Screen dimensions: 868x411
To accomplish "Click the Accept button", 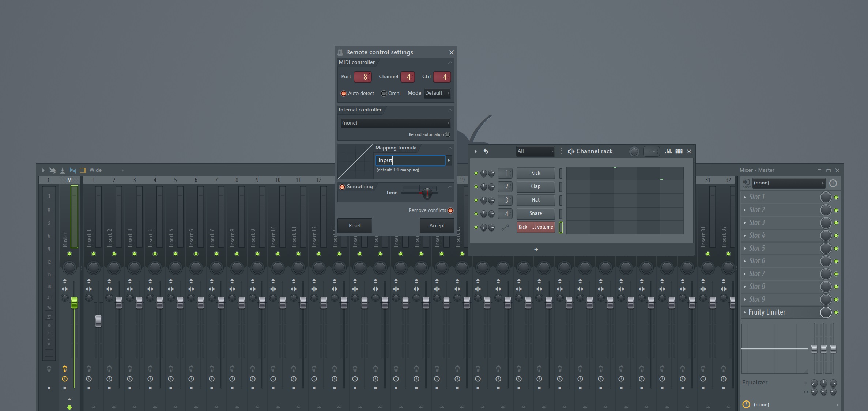I will tap(437, 226).
